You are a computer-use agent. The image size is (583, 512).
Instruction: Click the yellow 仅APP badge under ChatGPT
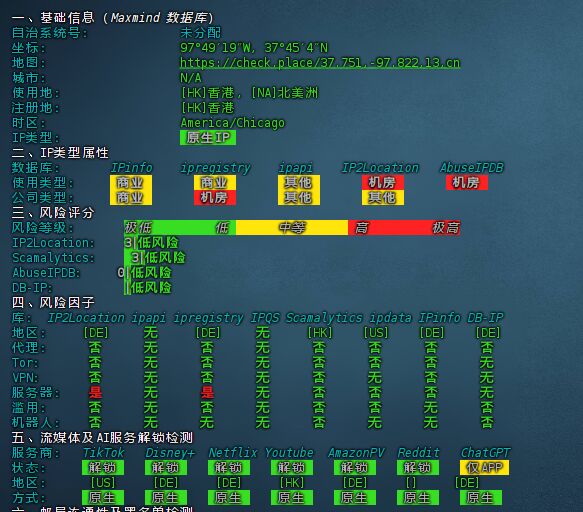tap(484, 468)
